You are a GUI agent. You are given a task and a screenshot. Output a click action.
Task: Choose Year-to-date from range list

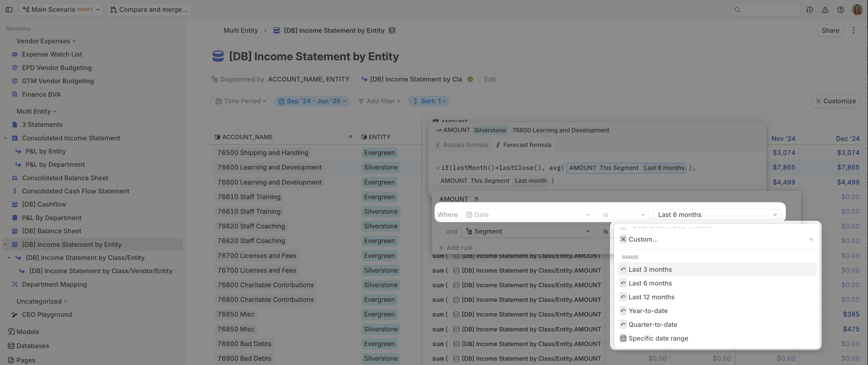click(x=648, y=311)
